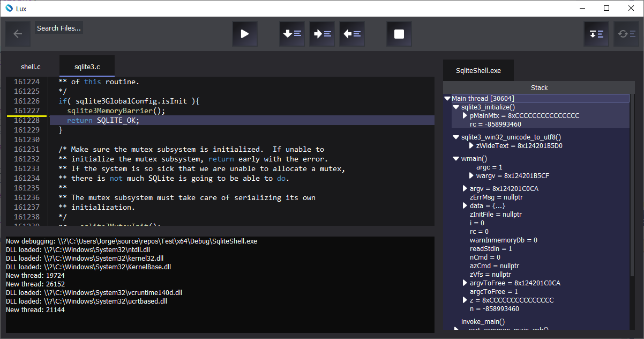Expand the zWideText variable
Image resolution: width=644 pixels, height=339 pixels.
coord(471,146)
